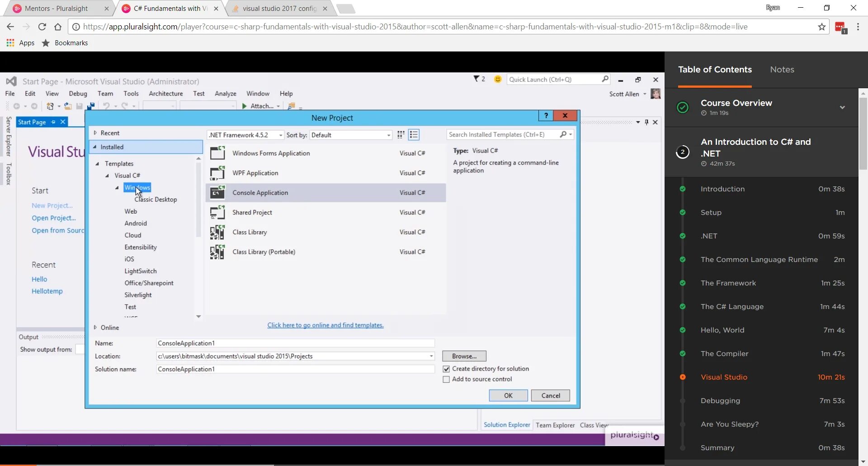The height and width of the screenshot is (466, 868).
Task: Click the Table of Contents scrollbar thumb
Action: click(863, 133)
